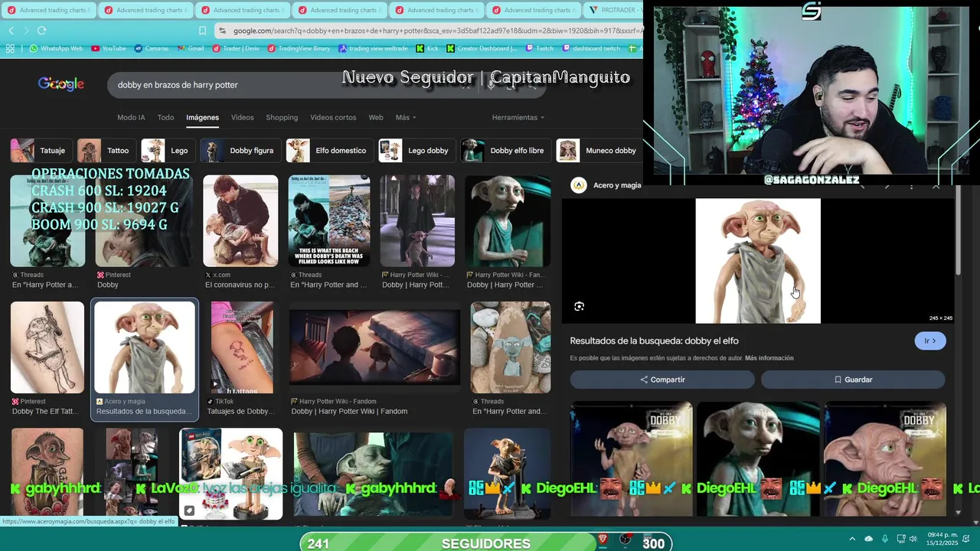This screenshot has width=980, height=551.
Task: Switch to the first Advanced trading charts tab
Action: 47,10
